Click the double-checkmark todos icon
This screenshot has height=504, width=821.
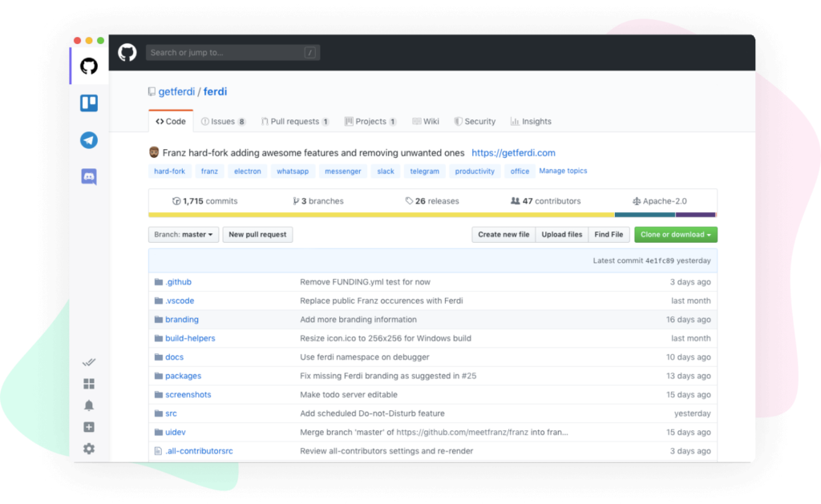pos(89,362)
